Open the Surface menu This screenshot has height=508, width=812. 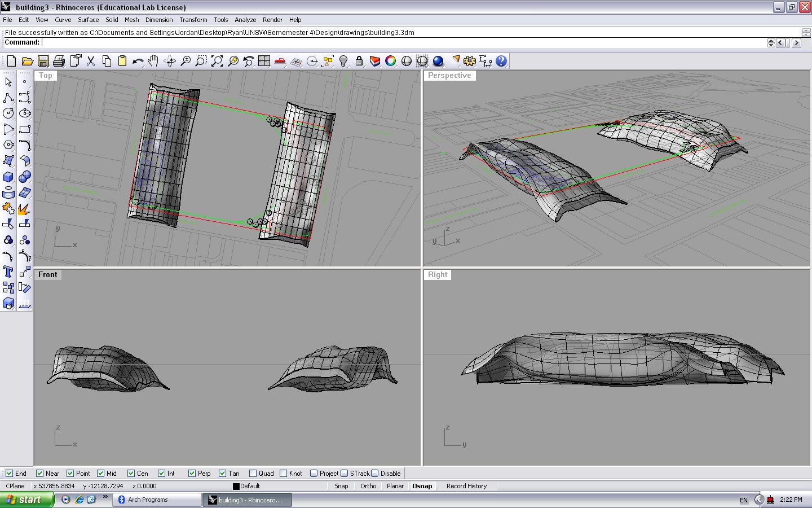tap(88, 20)
